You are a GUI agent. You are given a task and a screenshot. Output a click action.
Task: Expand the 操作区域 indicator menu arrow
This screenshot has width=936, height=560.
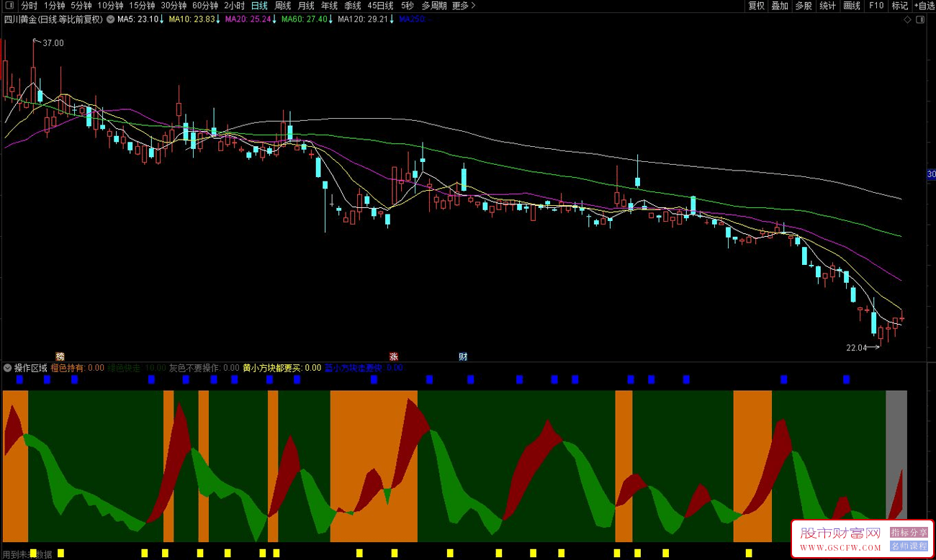(8, 368)
